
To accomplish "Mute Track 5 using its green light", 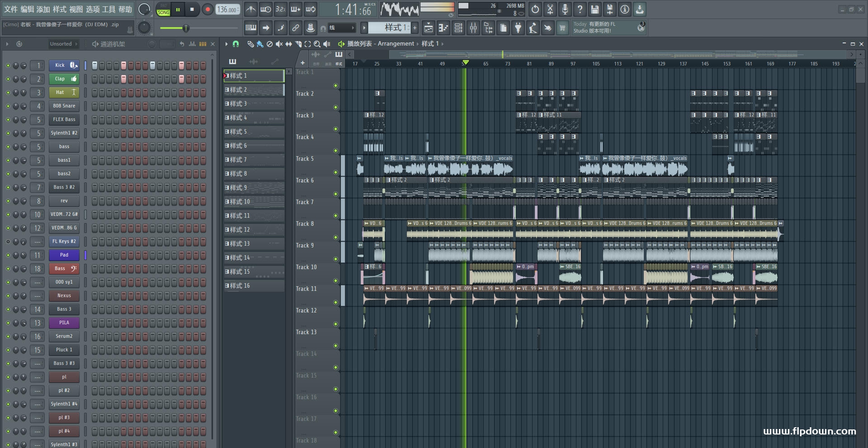I will [x=335, y=172].
